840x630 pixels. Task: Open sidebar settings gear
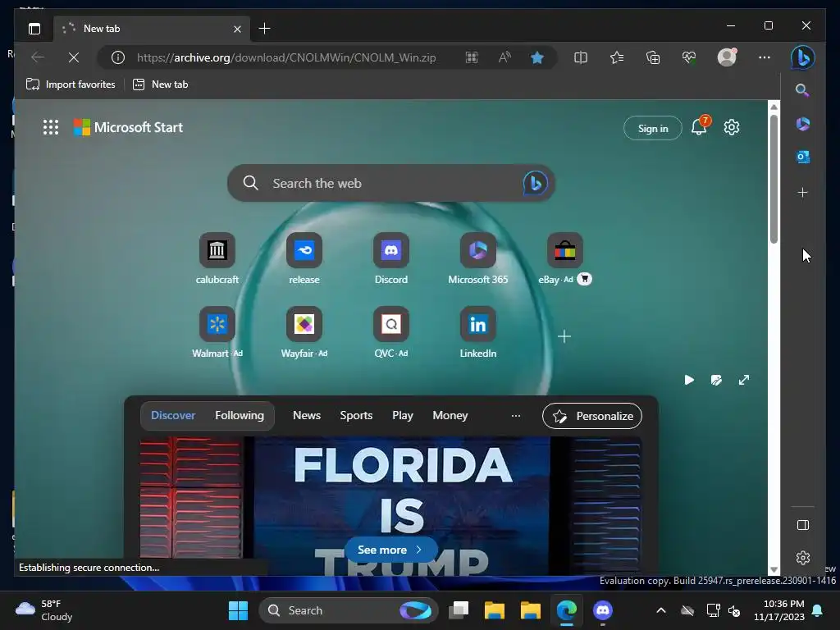[x=803, y=558]
